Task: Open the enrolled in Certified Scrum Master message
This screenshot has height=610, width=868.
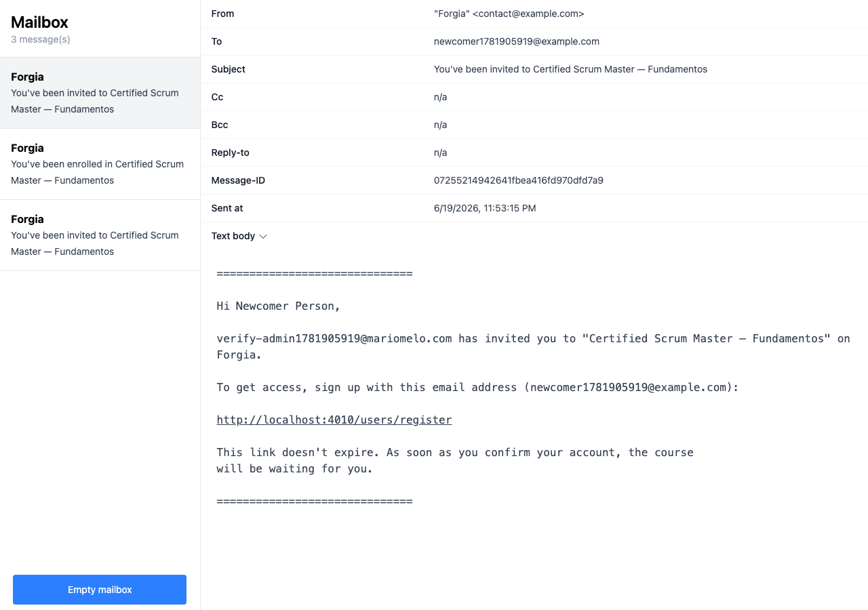Action: tap(100, 164)
